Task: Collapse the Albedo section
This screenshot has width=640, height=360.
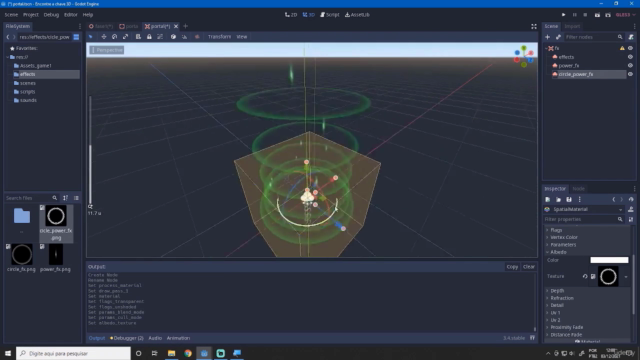Action: point(558,252)
